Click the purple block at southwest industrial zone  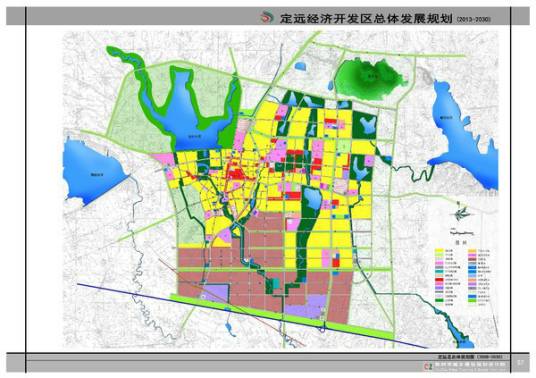[215, 293]
